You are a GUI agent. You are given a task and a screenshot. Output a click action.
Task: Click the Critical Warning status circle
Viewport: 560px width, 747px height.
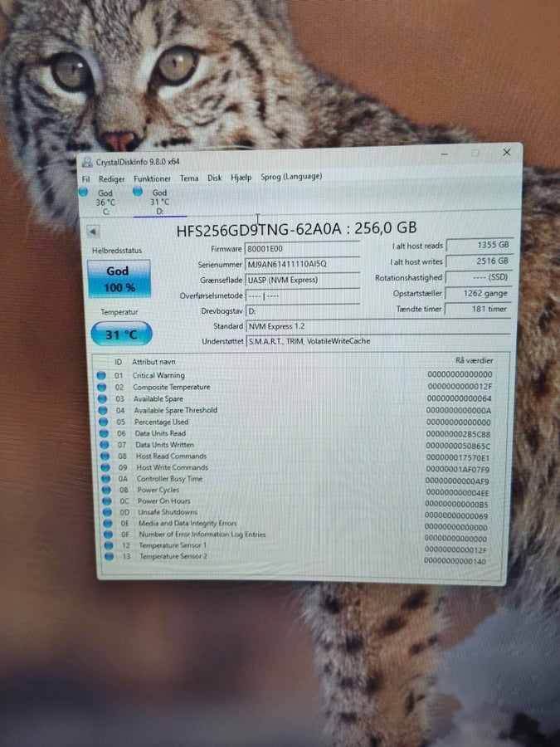point(101,375)
